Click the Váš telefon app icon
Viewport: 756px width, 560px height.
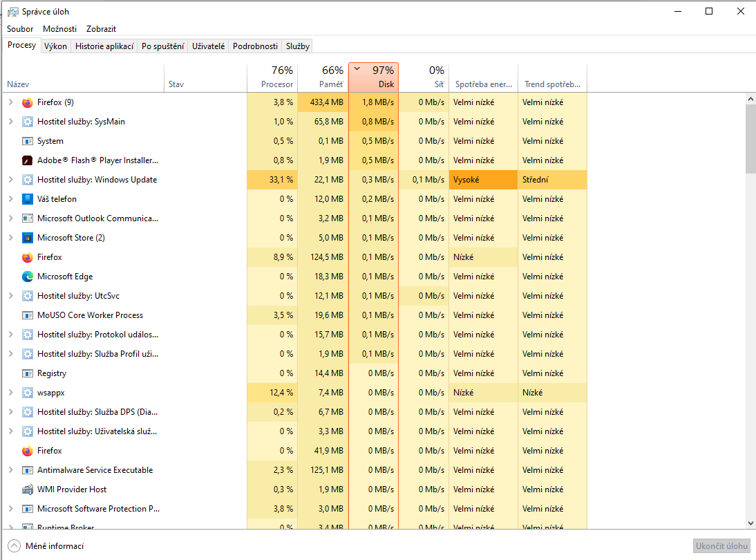(28, 199)
